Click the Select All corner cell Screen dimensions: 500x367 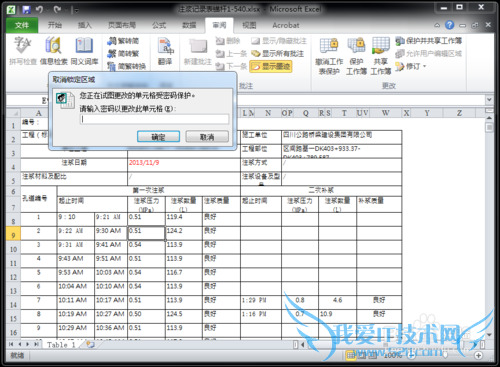tap(13, 113)
